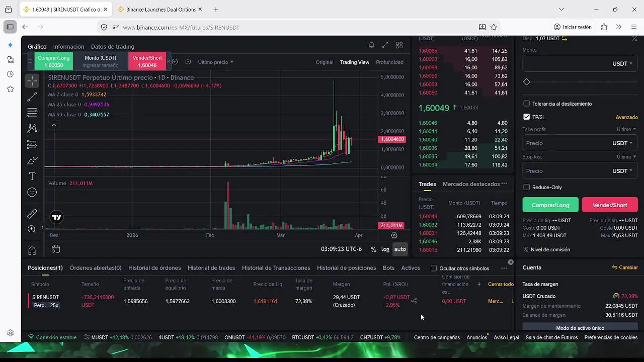
Task: Toggle log scale on the chart
Action: tap(385, 249)
